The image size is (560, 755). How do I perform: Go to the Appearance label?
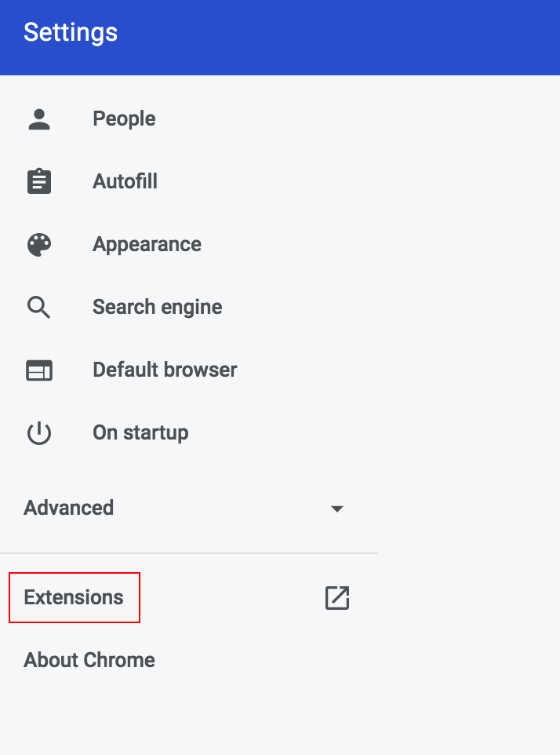(147, 244)
